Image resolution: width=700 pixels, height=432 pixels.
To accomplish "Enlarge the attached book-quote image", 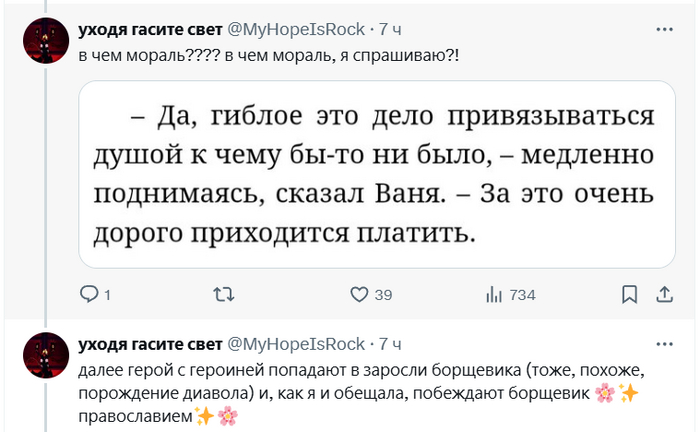I will [x=375, y=174].
